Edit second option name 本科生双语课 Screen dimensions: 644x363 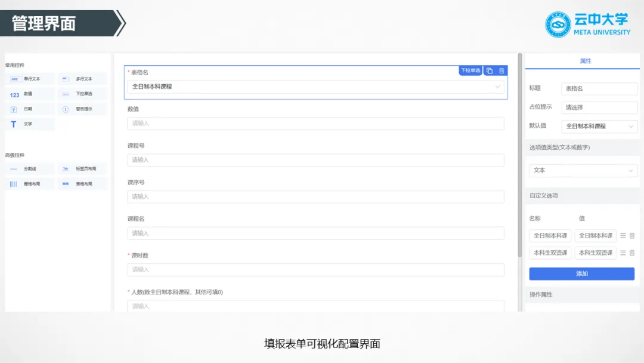[x=550, y=253]
